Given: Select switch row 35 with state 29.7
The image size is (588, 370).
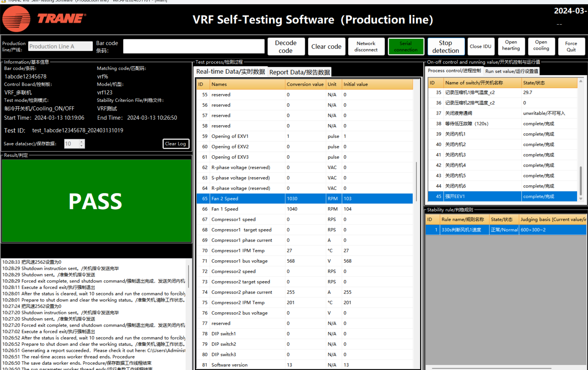Looking at the screenshot, I should (x=503, y=92).
